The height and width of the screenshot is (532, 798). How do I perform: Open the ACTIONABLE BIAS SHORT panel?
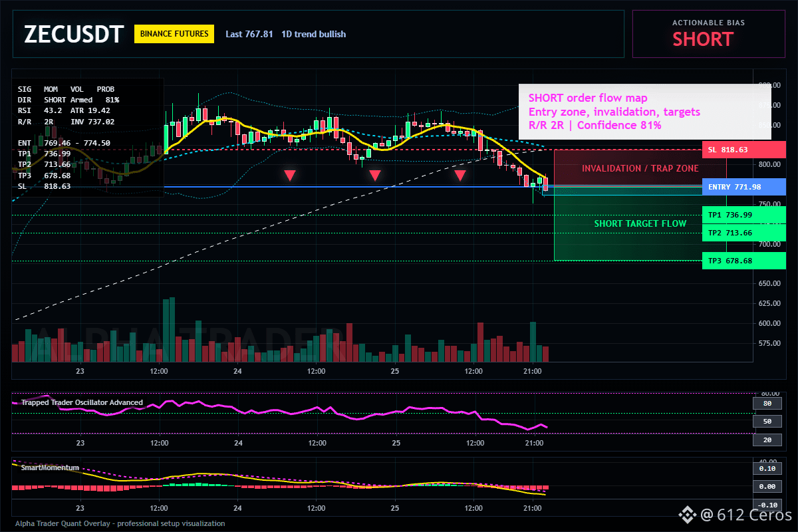coord(708,34)
